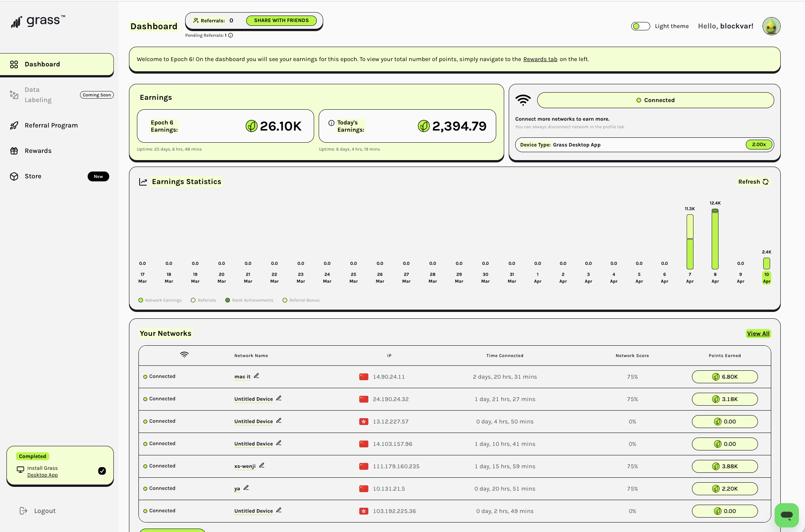Image resolution: width=805 pixels, height=532 pixels.
Task: Toggle Rank Achievements legend item
Action: click(x=249, y=300)
